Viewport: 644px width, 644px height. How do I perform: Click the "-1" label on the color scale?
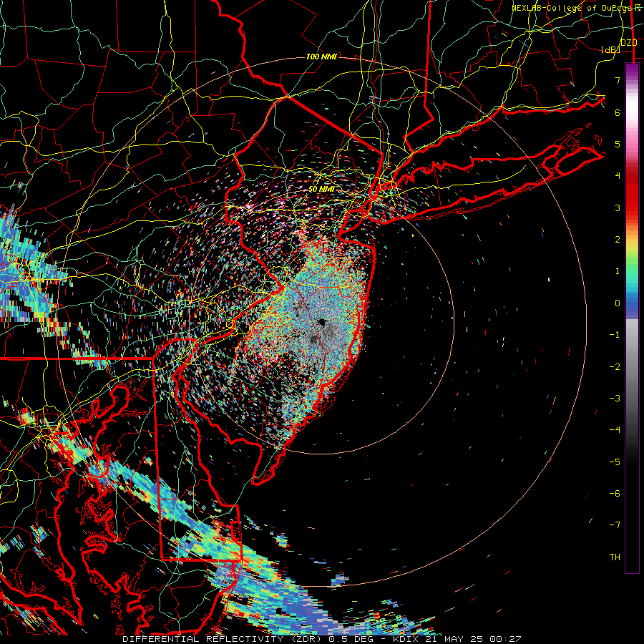pyautogui.click(x=615, y=335)
